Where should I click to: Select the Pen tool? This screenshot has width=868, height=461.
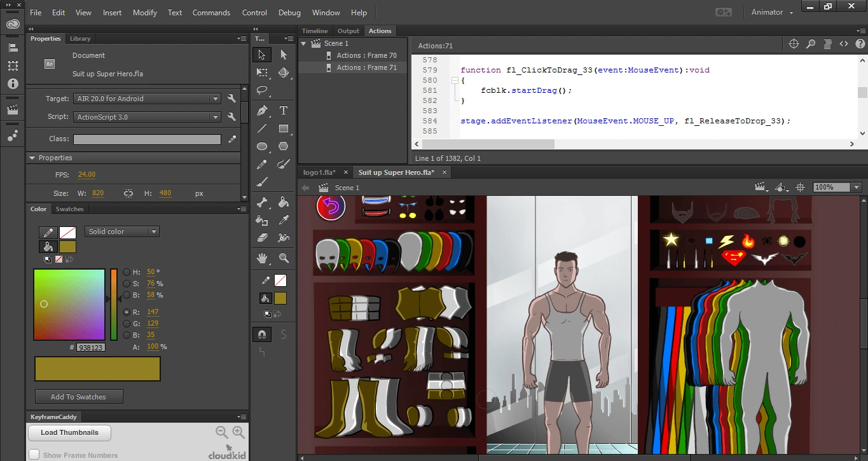(x=262, y=111)
